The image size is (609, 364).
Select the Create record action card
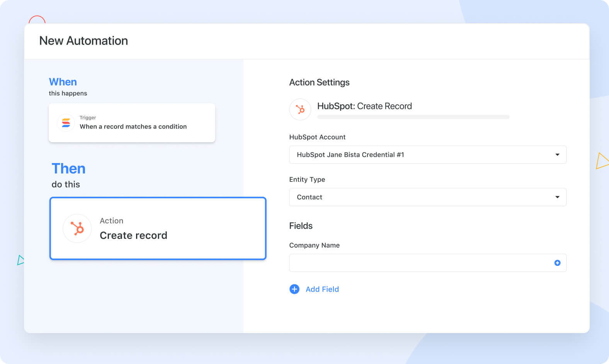(x=158, y=228)
